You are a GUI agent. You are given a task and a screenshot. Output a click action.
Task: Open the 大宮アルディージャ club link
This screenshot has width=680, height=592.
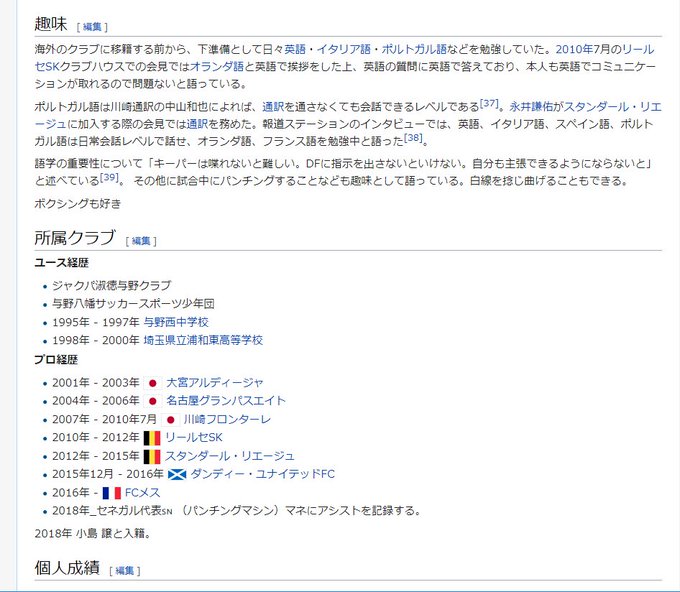pos(215,383)
